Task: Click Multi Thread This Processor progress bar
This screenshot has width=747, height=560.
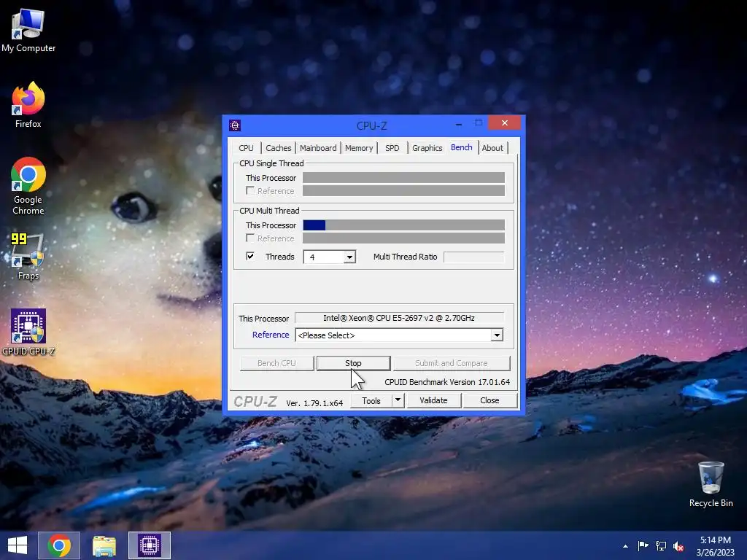Action: [x=403, y=225]
